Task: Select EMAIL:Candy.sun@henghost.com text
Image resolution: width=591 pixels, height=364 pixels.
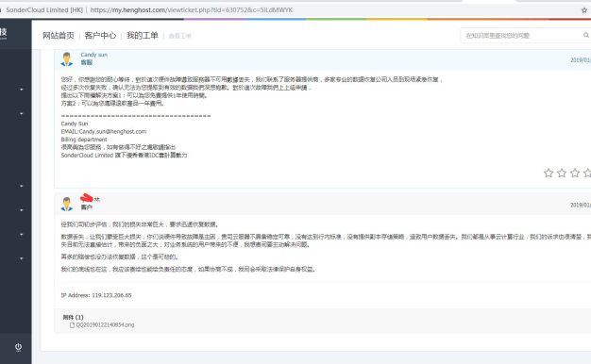Action: [104, 131]
